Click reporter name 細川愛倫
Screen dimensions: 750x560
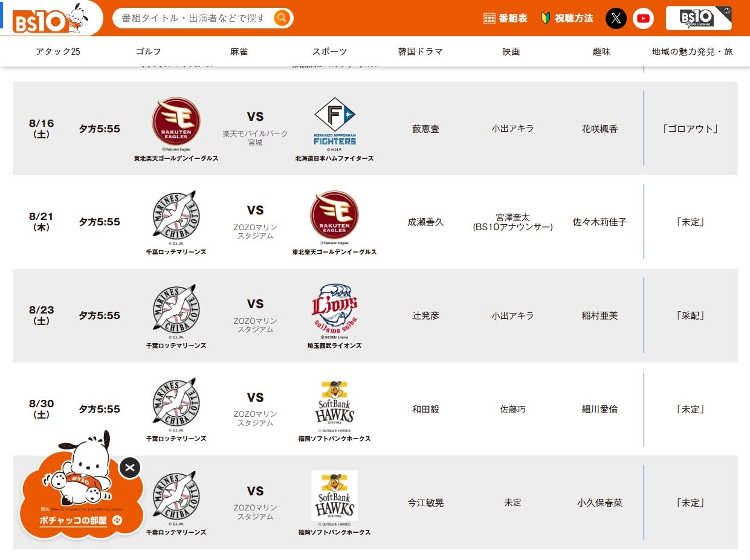tap(600, 409)
